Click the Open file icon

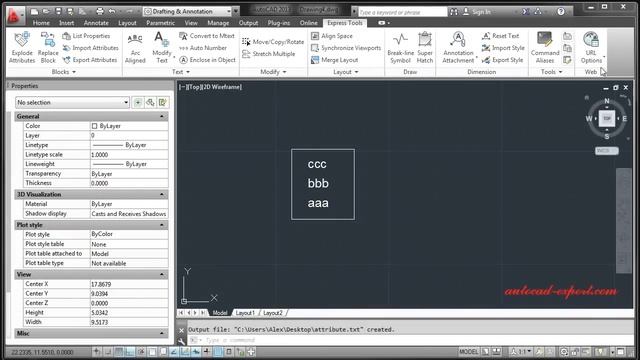[46, 11]
